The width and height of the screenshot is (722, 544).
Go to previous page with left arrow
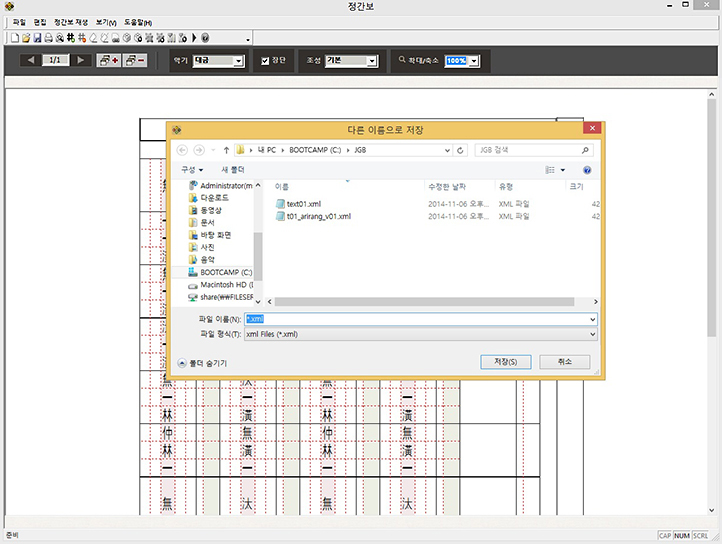point(30,60)
